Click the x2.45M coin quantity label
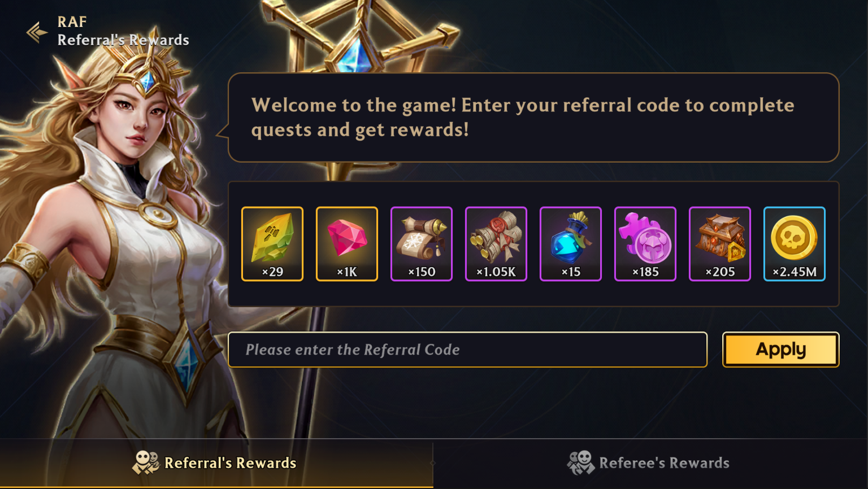 point(795,272)
